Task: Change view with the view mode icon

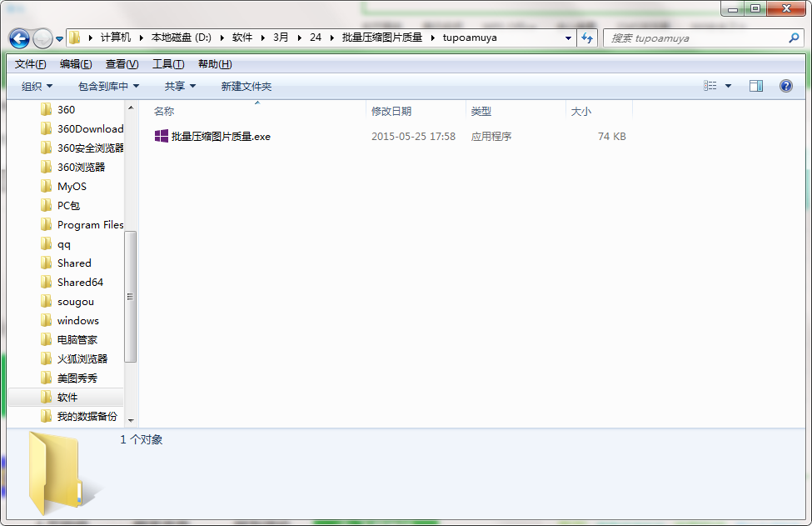Action: point(710,86)
